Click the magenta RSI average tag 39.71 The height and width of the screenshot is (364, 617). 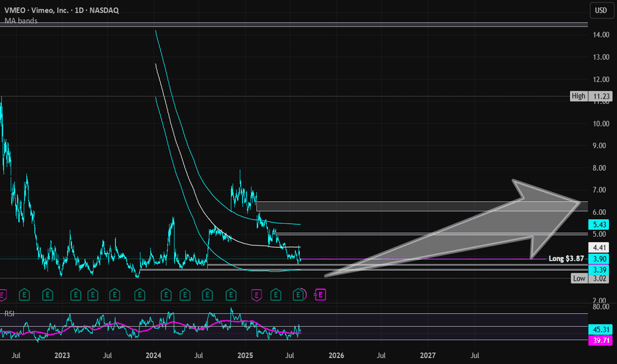[x=600, y=340]
